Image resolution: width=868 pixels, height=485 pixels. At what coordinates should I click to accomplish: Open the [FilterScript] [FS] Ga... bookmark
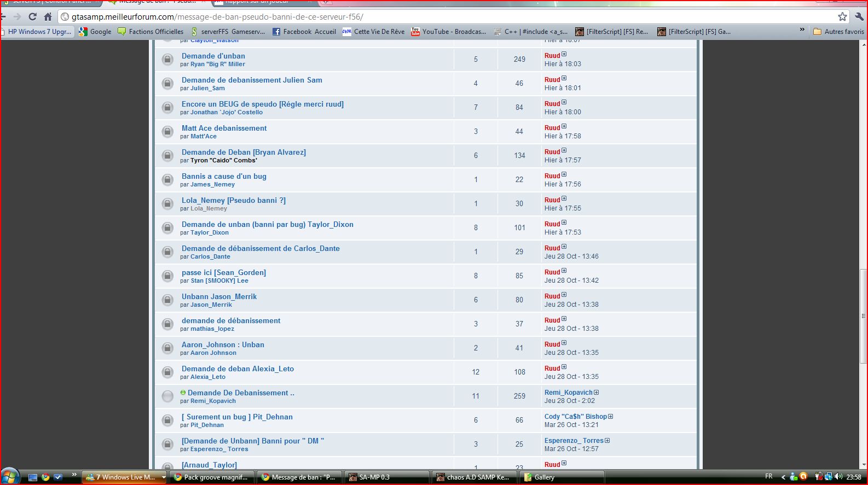click(x=694, y=32)
